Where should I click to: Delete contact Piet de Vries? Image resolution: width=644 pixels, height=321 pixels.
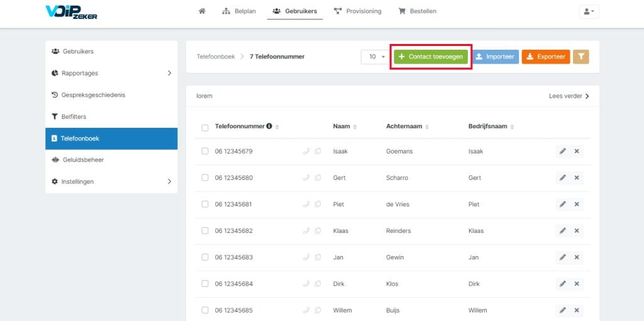click(x=577, y=205)
